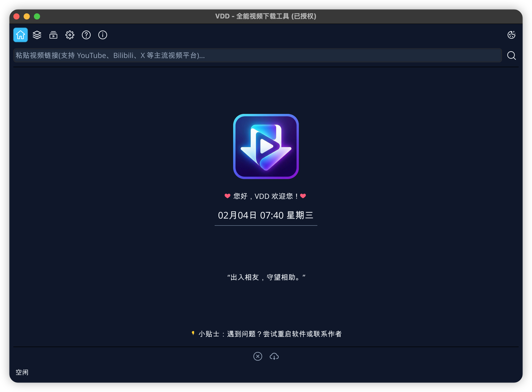Open the cookie icon in toolbar
The image size is (532, 392).
[511, 35]
